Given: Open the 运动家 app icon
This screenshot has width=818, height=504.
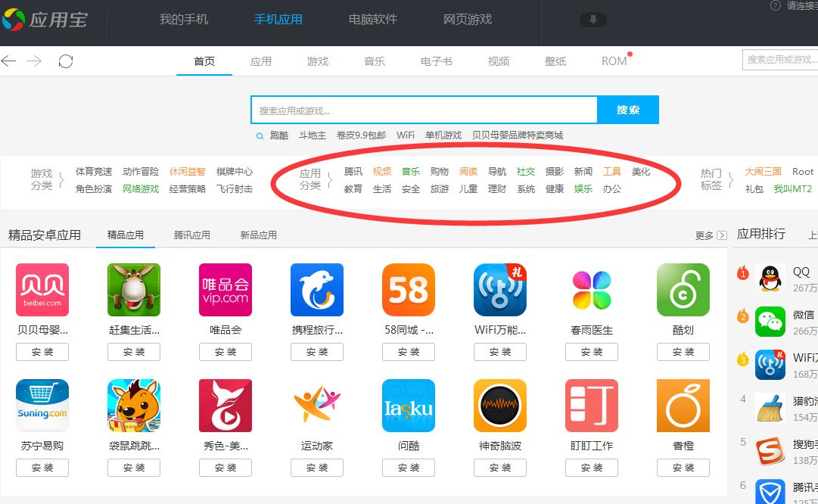Looking at the screenshot, I should click(317, 406).
